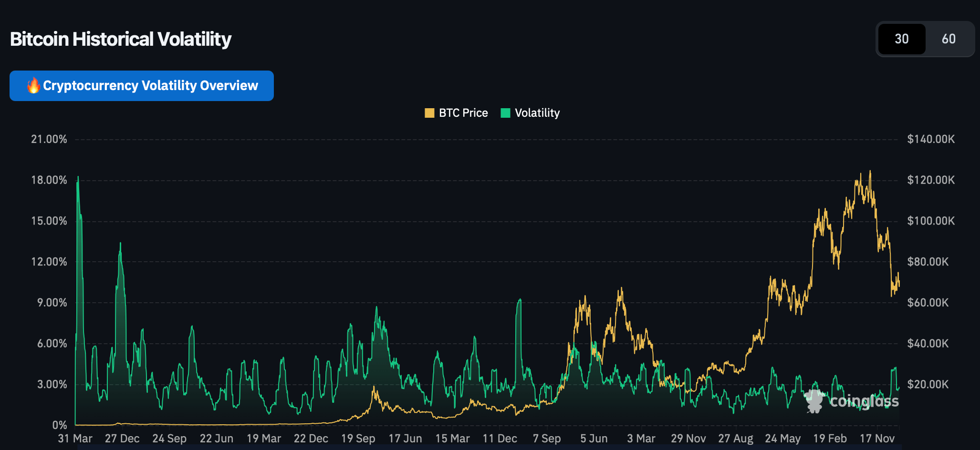This screenshot has width=980, height=450.
Task: Click the fire icon in overview button
Action: tap(33, 85)
